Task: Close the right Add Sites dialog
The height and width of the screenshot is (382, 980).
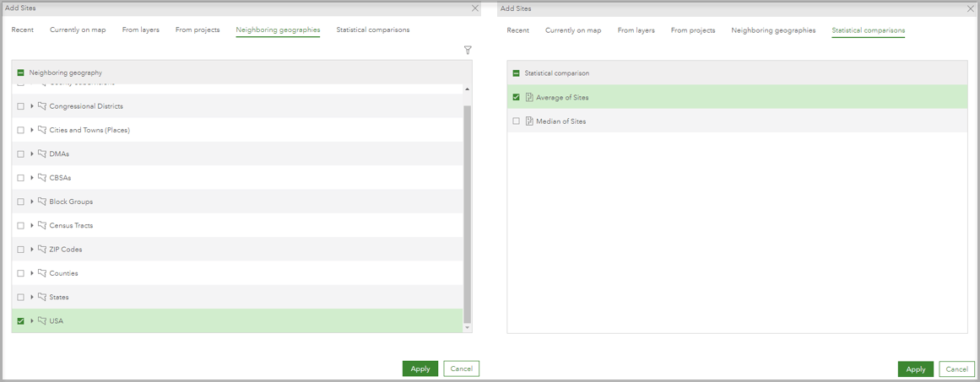Action: tap(971, 8)
